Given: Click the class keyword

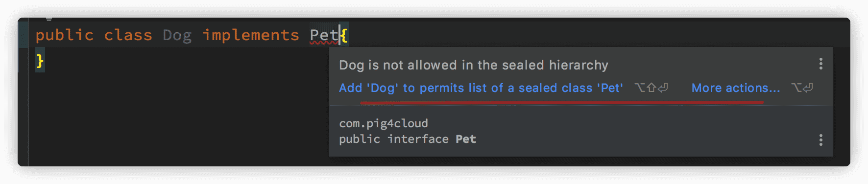Looking at the screenshot, I should pos(128,35).
